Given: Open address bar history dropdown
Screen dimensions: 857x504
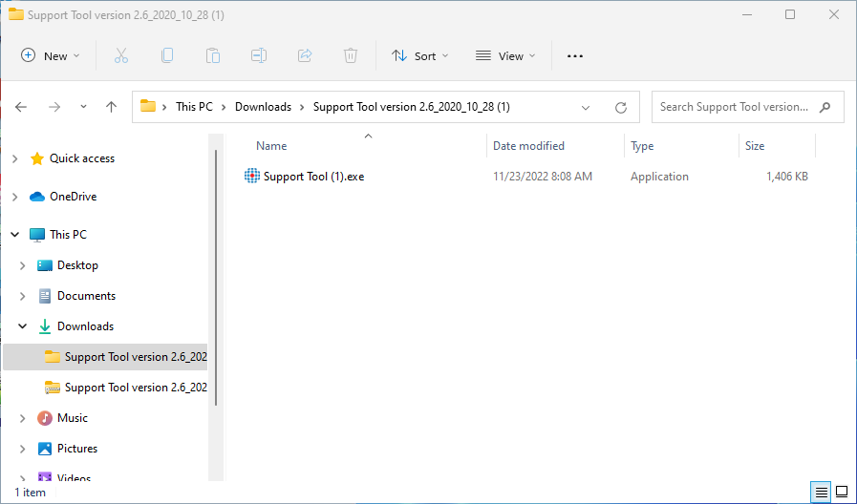Looking at the screenshot, I should coord(586,108).
